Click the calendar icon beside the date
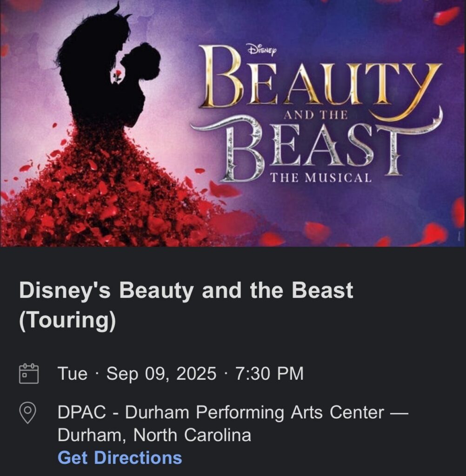 (28, 373)
